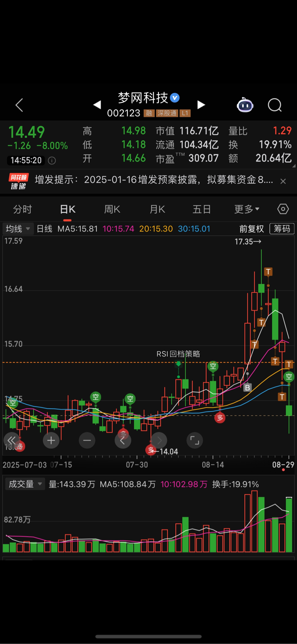Tap the 换 19.91% turnover value
Viewport: 297px width, 644px height.
tap(260, 144)
